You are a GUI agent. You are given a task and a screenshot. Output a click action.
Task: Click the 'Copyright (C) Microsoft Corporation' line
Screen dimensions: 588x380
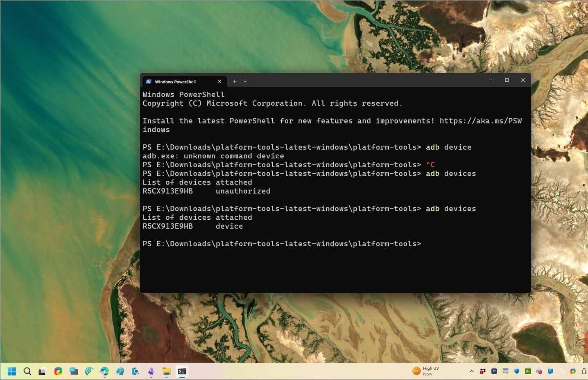pyautogui.click(x=272, y=103)
